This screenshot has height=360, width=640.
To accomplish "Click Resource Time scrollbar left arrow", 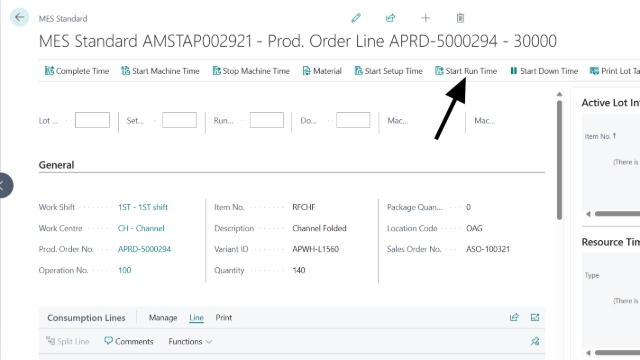I will point(588,352).
